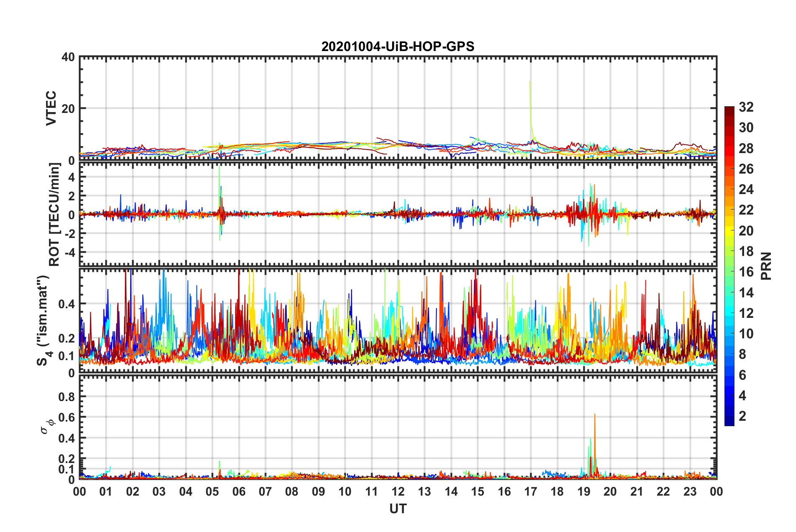Select the UT x-axis label
This screenshot has height=532, width=796.
click(398, 509)
